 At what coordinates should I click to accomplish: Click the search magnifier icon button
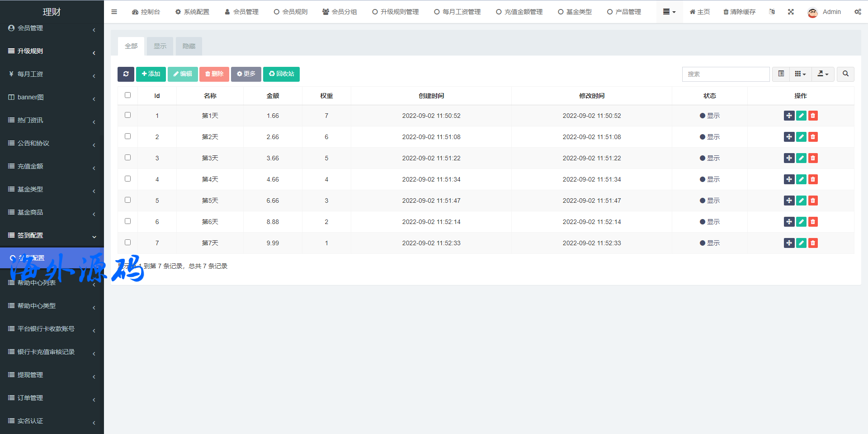point(845,74)
